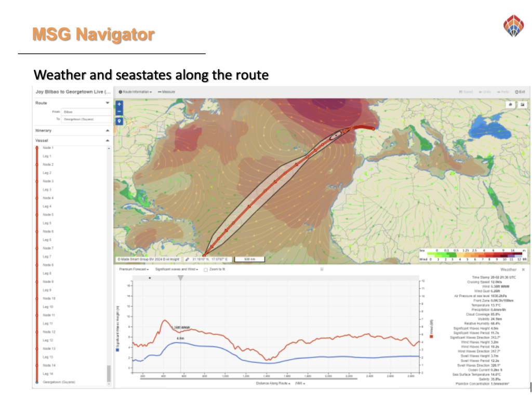Select Node 14 in the itinerary list

pyautogui.click(x=49, y=365)
